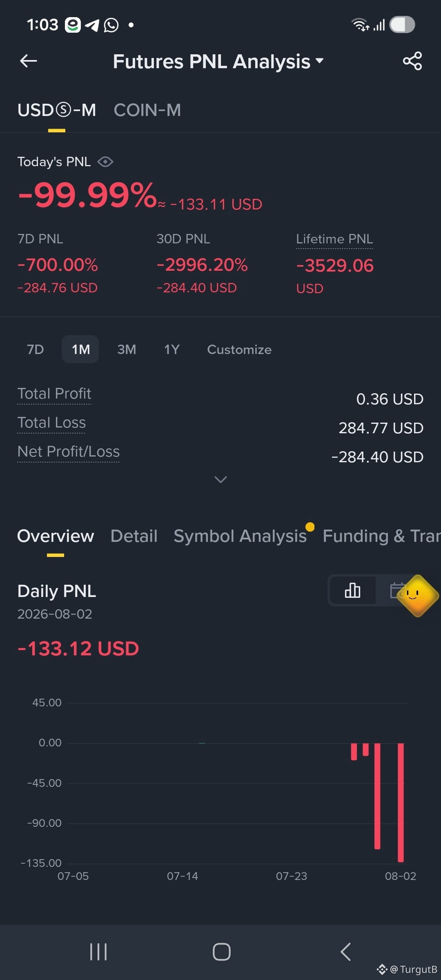Tap the Net Profit/Loss label
Image resolution: width=441 pixels, height=980 pixels.
pos(69,452)
